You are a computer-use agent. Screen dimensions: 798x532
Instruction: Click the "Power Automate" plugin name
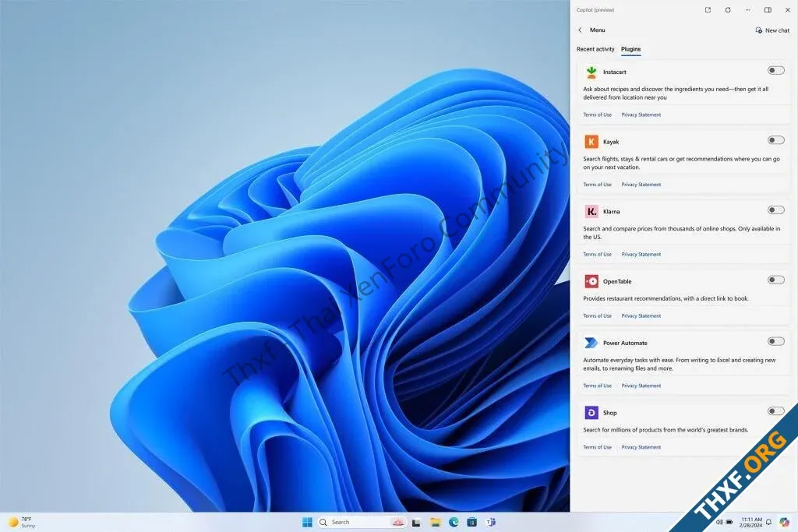click(x=625, y=344)
